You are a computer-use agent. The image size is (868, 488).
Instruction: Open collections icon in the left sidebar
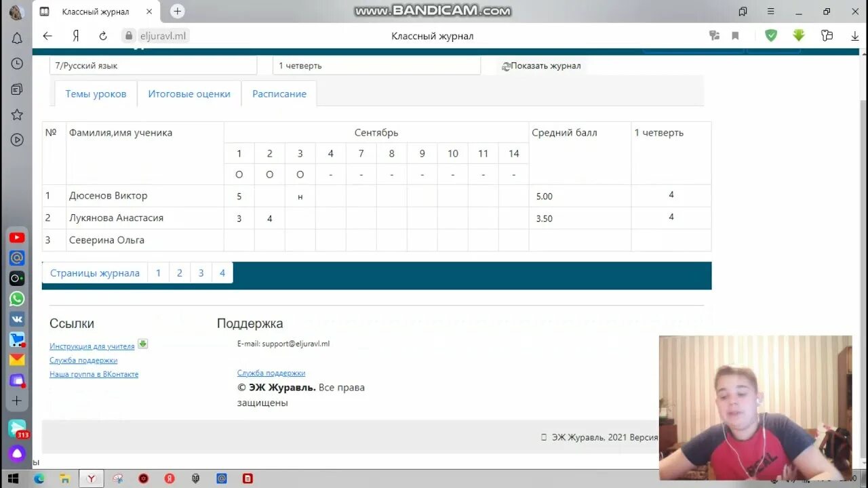coord(17,89)
